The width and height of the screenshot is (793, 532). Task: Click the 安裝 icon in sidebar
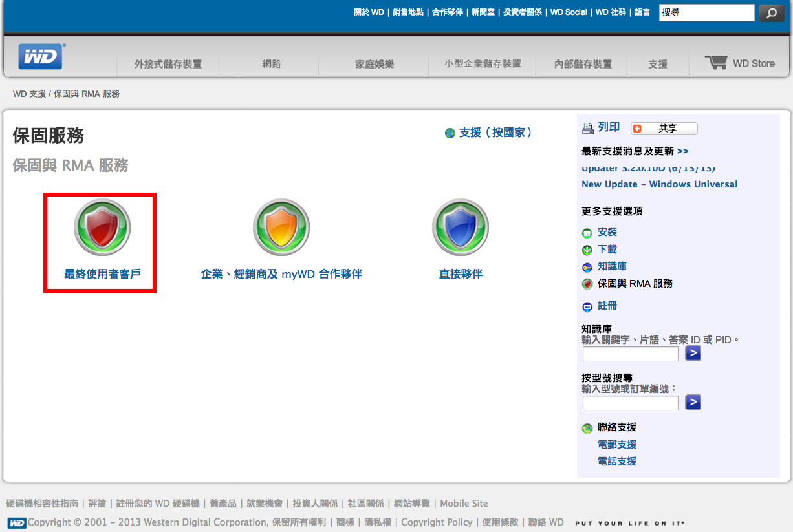click(587, 233)
